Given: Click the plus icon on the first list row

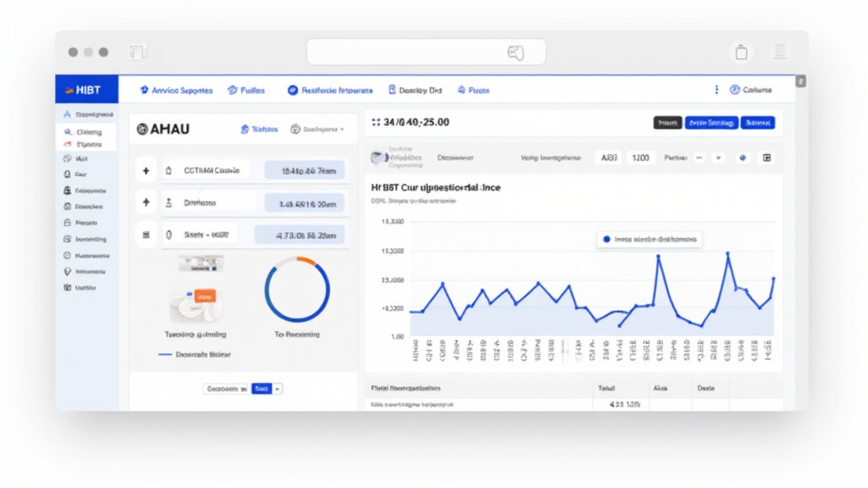Looking at the screenshot, I should coord(146,171).
